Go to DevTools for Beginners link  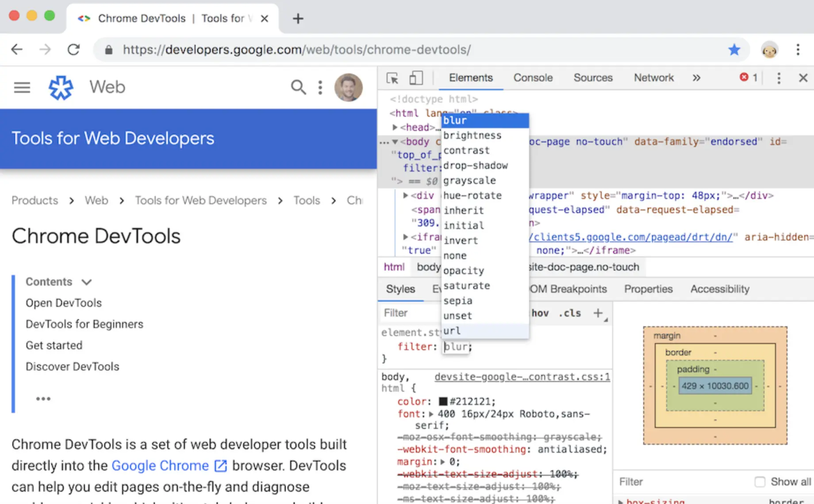point(84,324)
